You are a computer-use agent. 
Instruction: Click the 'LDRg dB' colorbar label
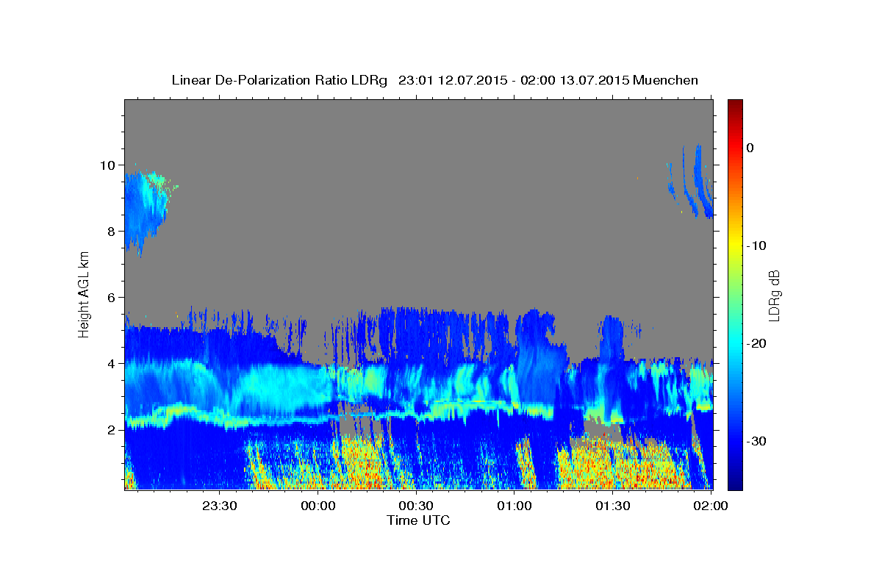coord(774,295)
